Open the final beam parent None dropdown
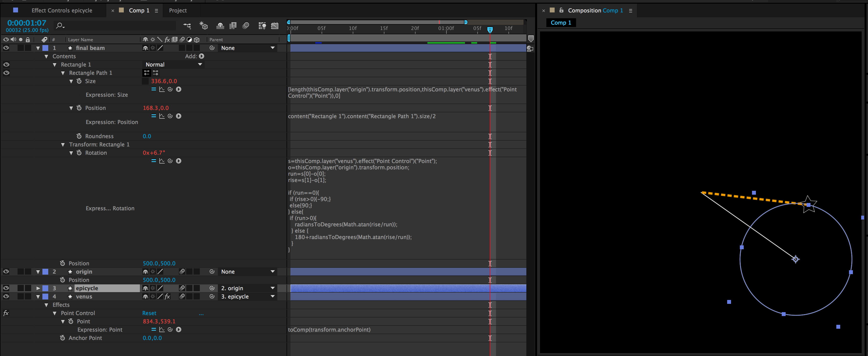 click(x=248, y=48)
